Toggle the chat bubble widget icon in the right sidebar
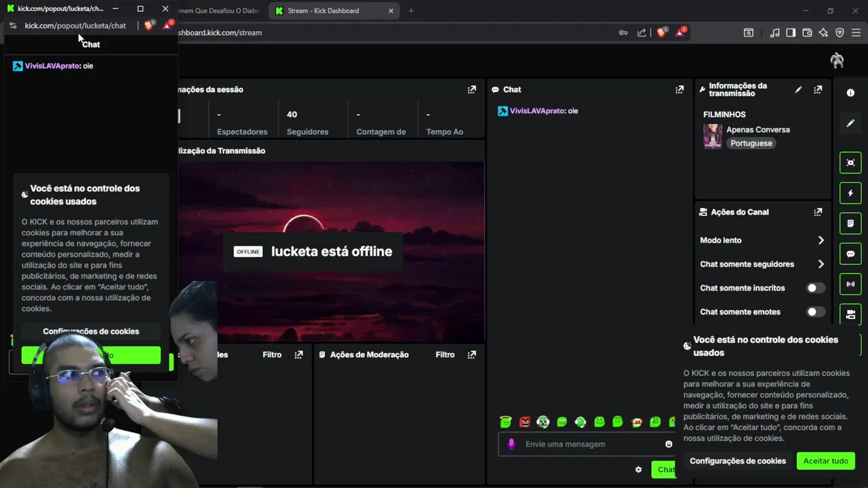868x488 pixels. (850, 253)
